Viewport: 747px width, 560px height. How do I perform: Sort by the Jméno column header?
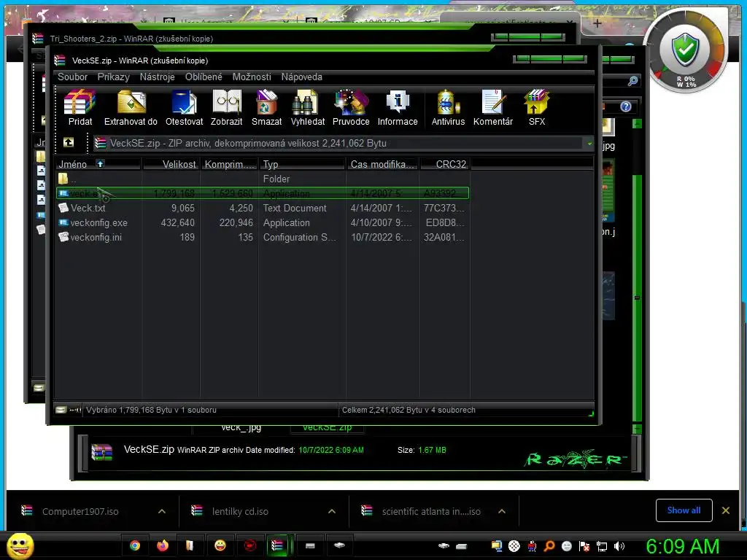click(98, 164)
